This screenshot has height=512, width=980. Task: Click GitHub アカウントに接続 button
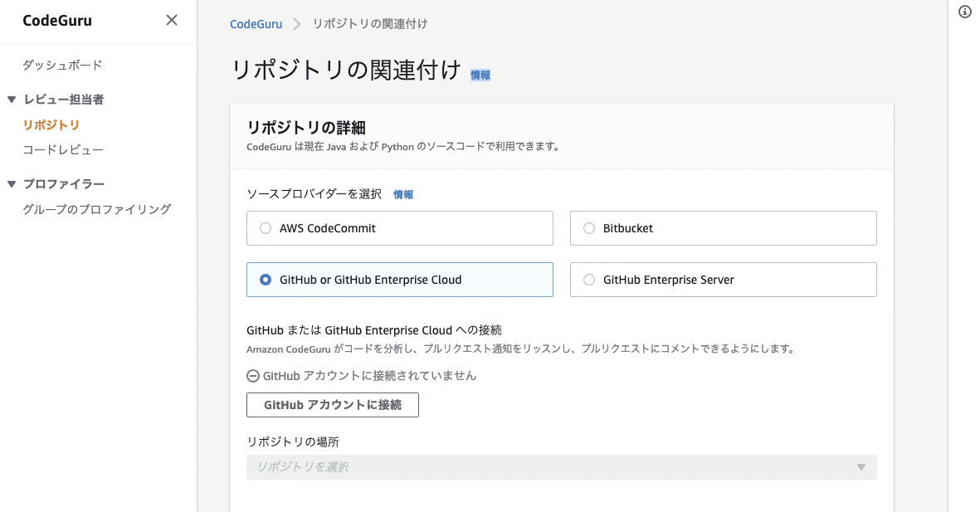tap(333, 405)
